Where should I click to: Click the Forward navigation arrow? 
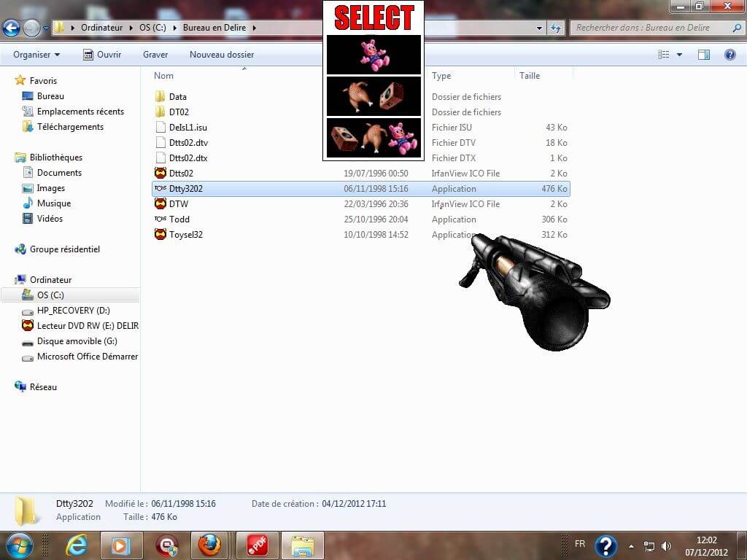pos(31,28)
